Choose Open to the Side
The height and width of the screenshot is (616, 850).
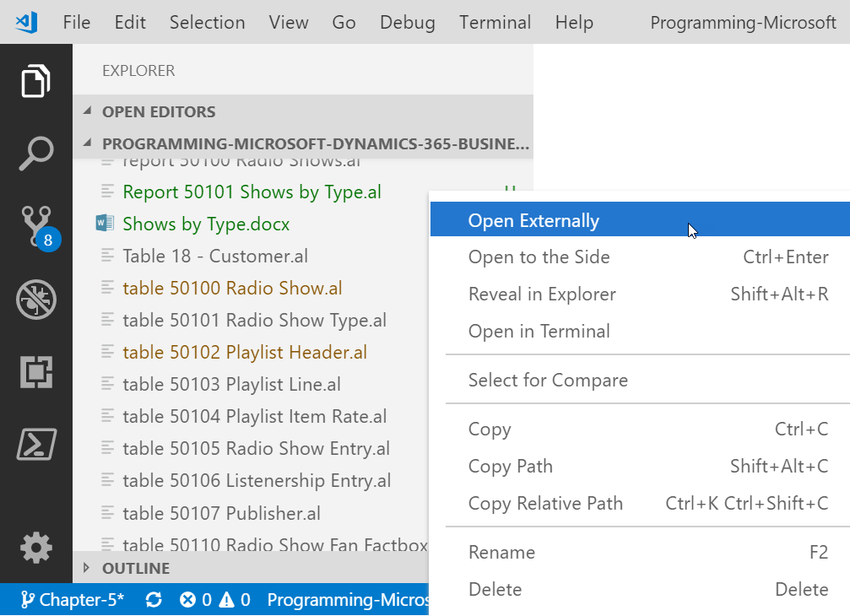(x=640, y=257)
